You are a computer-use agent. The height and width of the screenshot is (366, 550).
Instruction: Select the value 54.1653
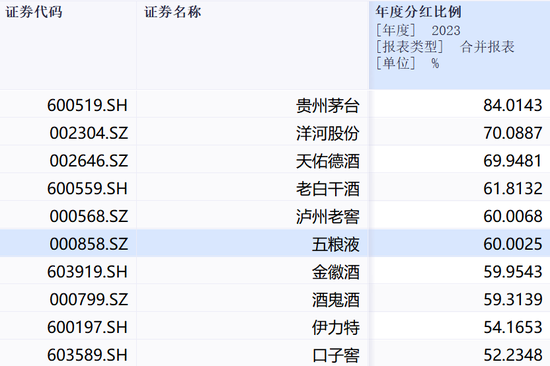click(513, 327)
